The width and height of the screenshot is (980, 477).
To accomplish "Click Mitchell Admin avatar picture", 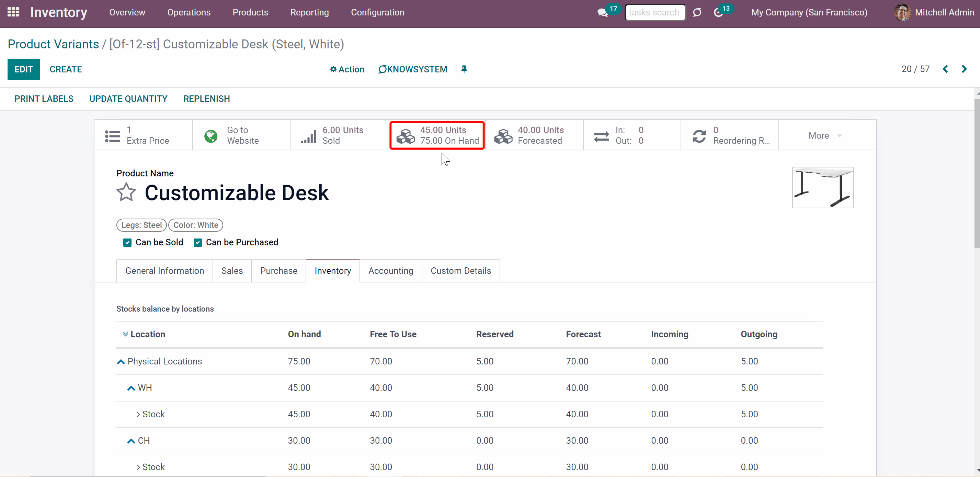I will coord(902,13).
